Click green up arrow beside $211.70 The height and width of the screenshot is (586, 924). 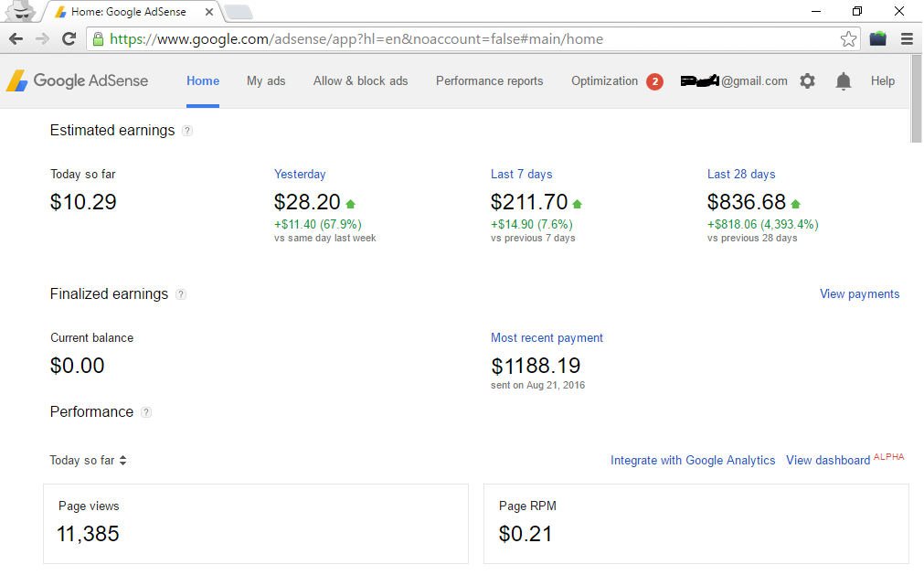[577, 204]
